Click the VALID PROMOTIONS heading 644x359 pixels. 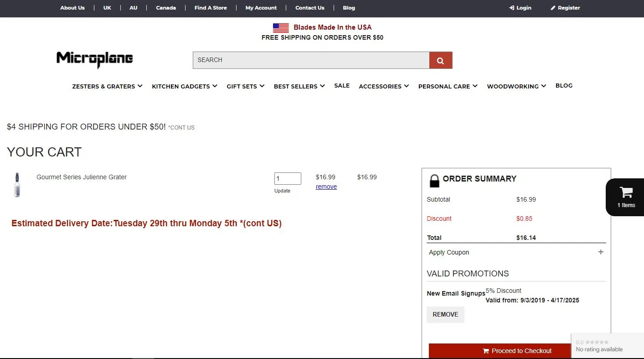point(468,274)
